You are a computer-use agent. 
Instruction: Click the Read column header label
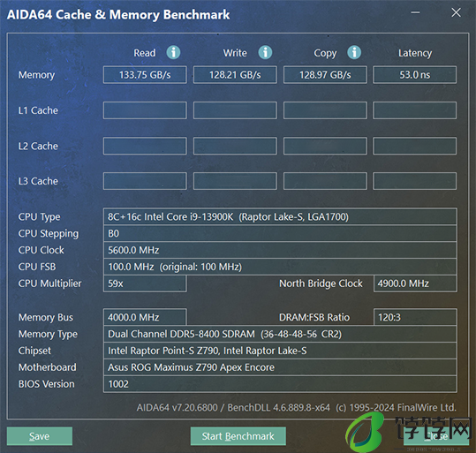click(x=145, y=53)
